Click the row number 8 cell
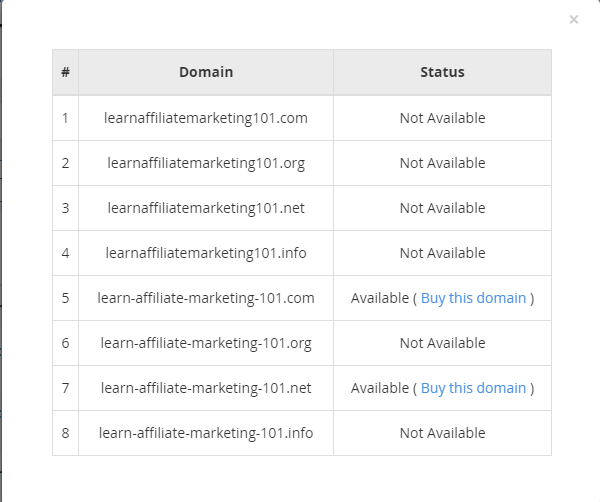Image resolution: width=600 pixels, height=502 pixels. pos(65,433)
